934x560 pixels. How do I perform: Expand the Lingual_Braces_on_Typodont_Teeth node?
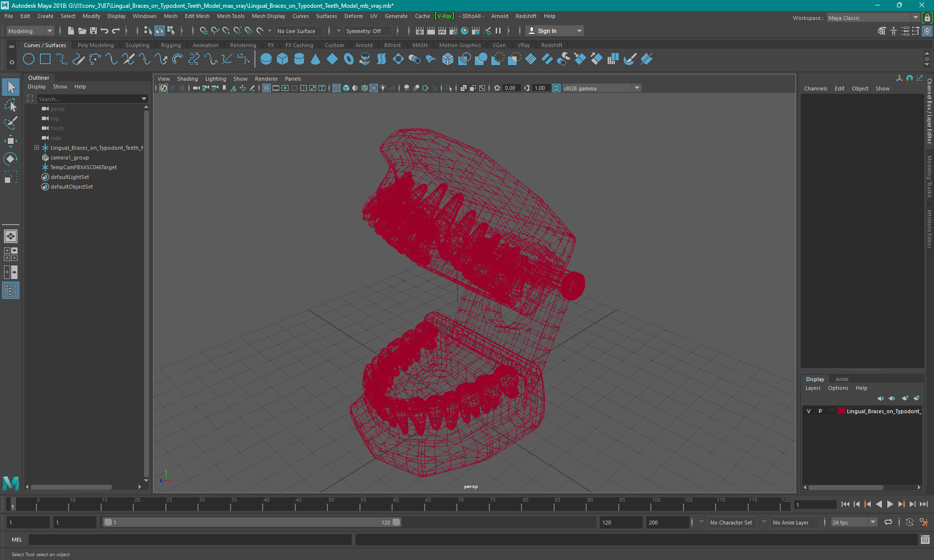point(36,148)
